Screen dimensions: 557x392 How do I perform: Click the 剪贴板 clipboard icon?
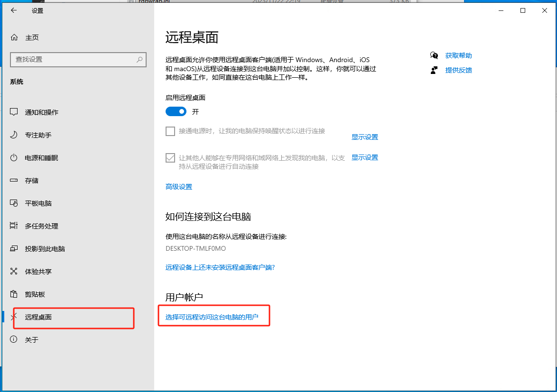14,294
